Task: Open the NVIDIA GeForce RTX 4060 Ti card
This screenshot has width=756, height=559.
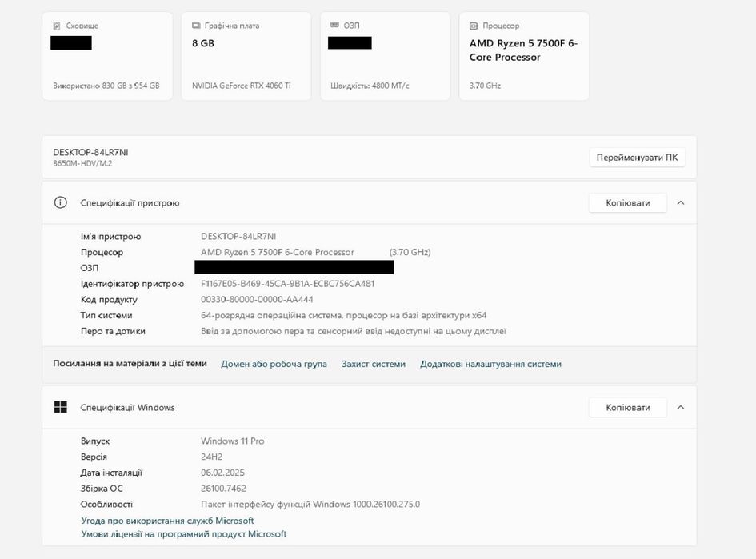Action: coord(246,56)
